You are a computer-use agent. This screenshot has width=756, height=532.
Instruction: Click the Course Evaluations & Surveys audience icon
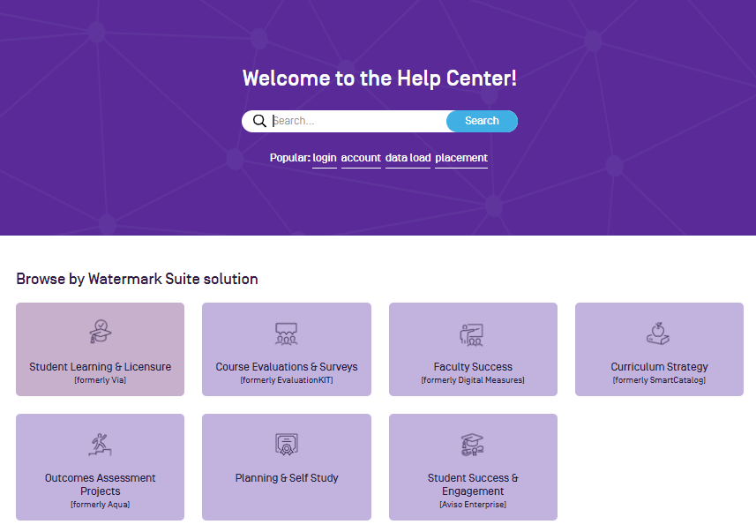(287, 333)
